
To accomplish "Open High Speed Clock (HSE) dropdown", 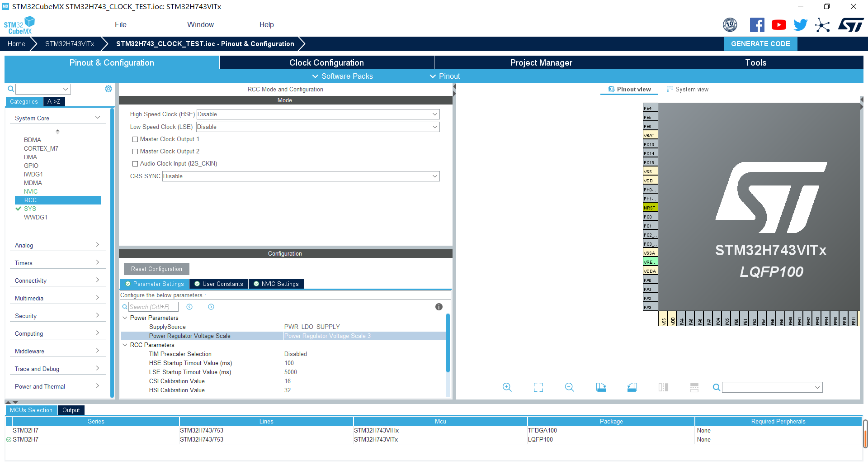I will click(318, 114).
